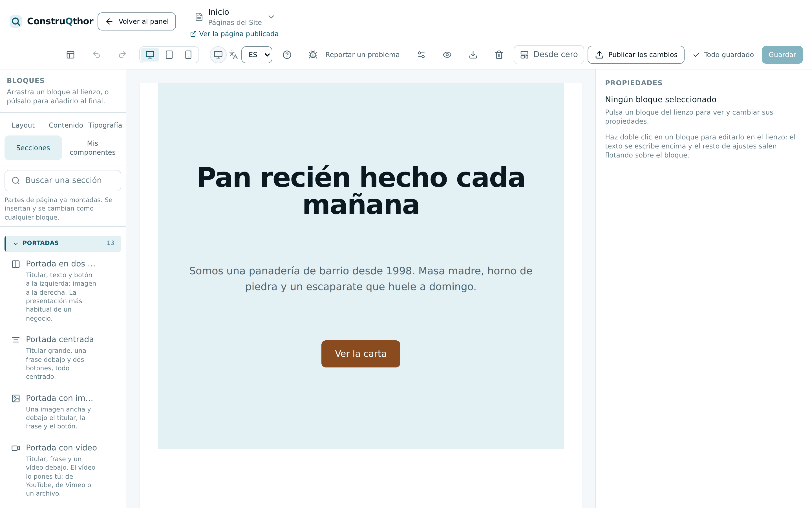This screenshot has width=812, height=508.
Task: Click the Buscar una sección search field
Action: point(63,180)
